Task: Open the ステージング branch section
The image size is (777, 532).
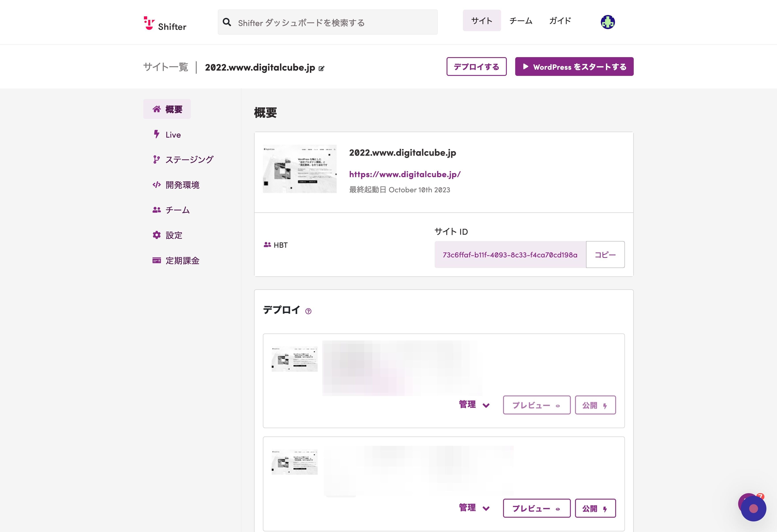Action: click(183, 160)
